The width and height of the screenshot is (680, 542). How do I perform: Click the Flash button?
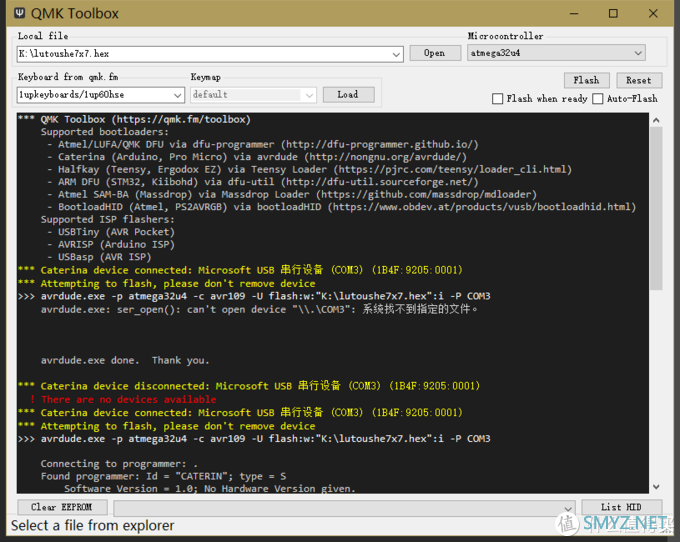coord(586,80)
